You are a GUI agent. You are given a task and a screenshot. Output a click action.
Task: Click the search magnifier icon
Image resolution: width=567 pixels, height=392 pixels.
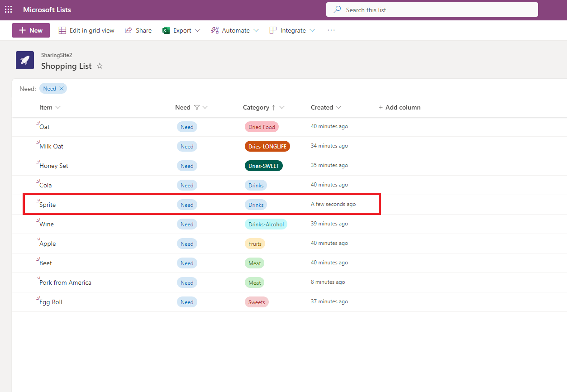click(337, 10)
